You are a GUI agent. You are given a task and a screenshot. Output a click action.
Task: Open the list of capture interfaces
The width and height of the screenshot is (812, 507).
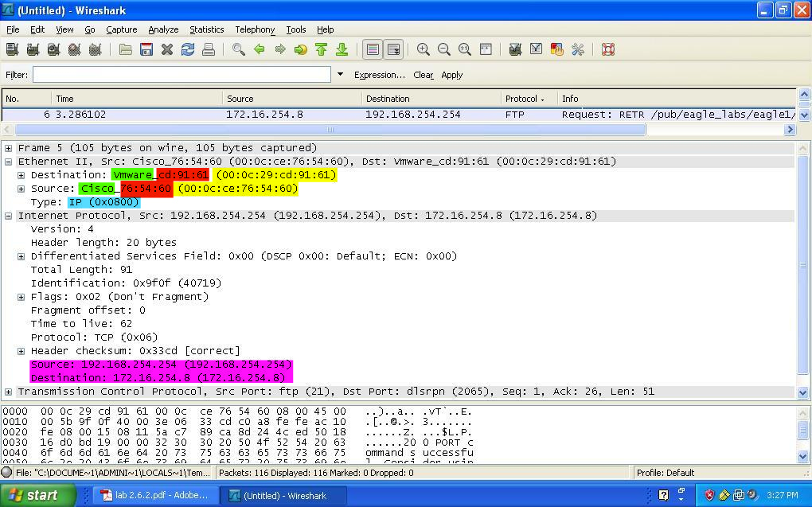click(13, 49)
